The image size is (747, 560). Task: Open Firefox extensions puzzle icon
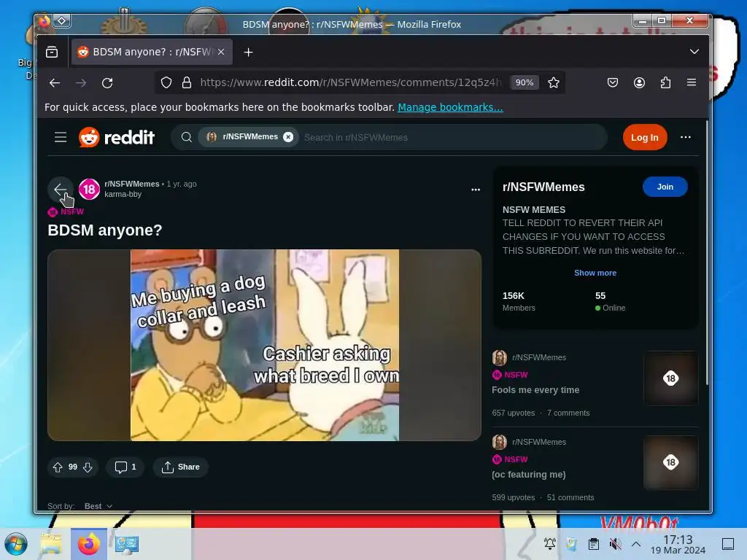click(665, 83)
